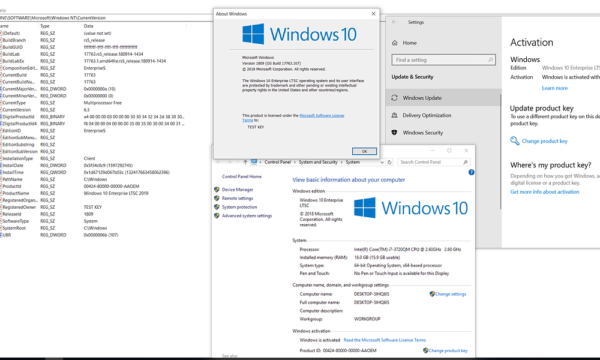Open Control Panel Home link

(241, 176)
